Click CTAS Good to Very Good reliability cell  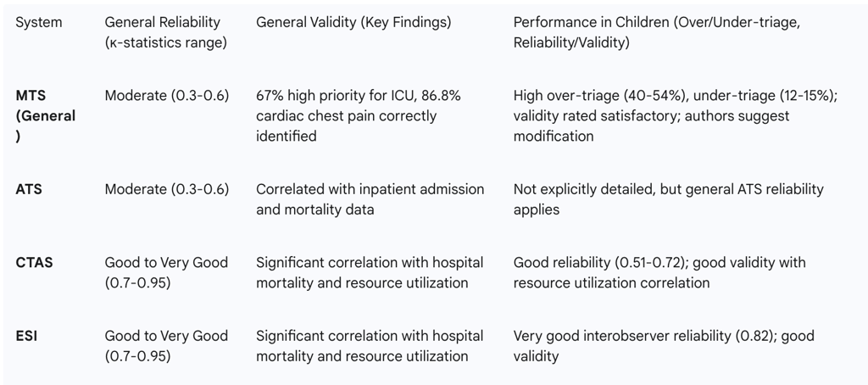click(166, 272)
